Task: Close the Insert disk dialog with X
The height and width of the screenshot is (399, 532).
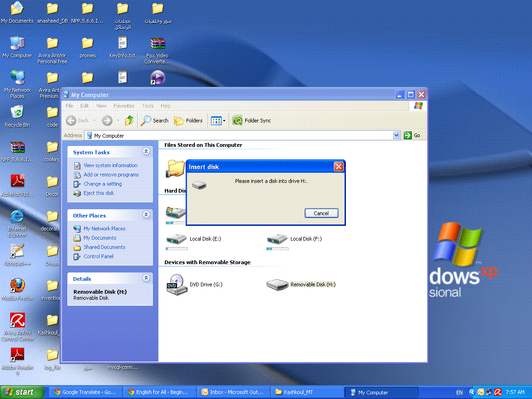Action: [x=338, y=167]
